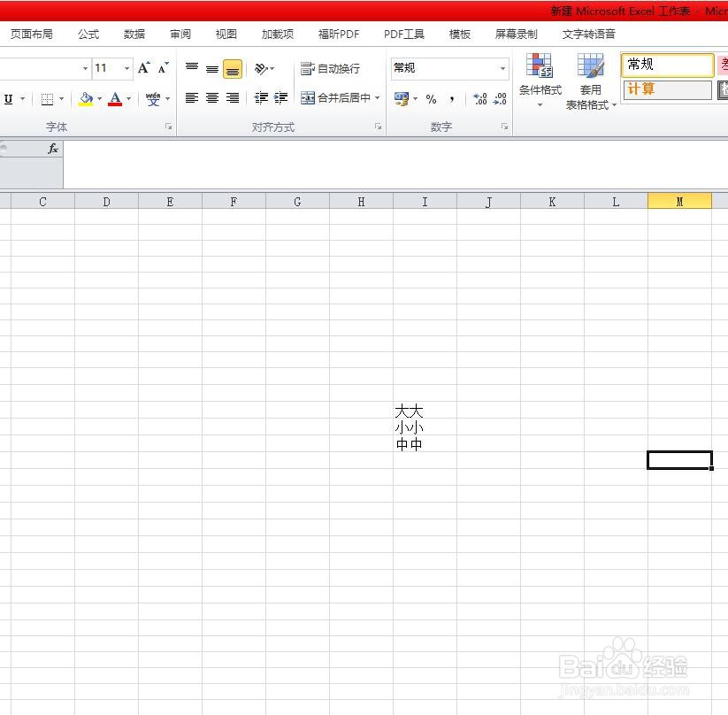The image size is (728, 715).
Task: Open number group dialog launcher
Action: [x=504, y=127]
